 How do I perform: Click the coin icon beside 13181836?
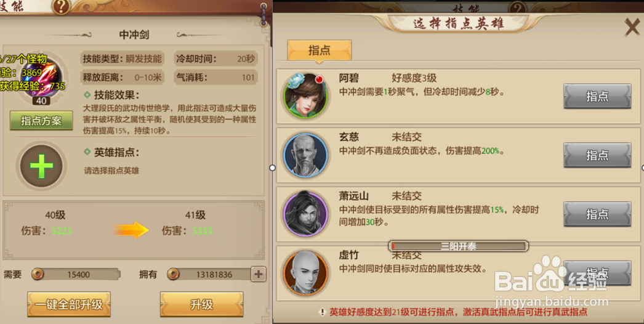(x=174, y=274)
